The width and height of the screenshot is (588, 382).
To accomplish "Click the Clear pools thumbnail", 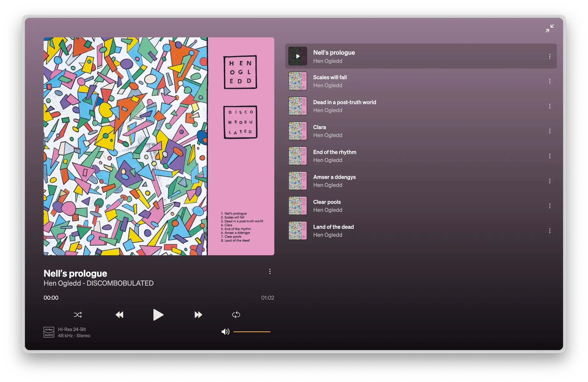I will pyautogui.click(x=298, y=206).
